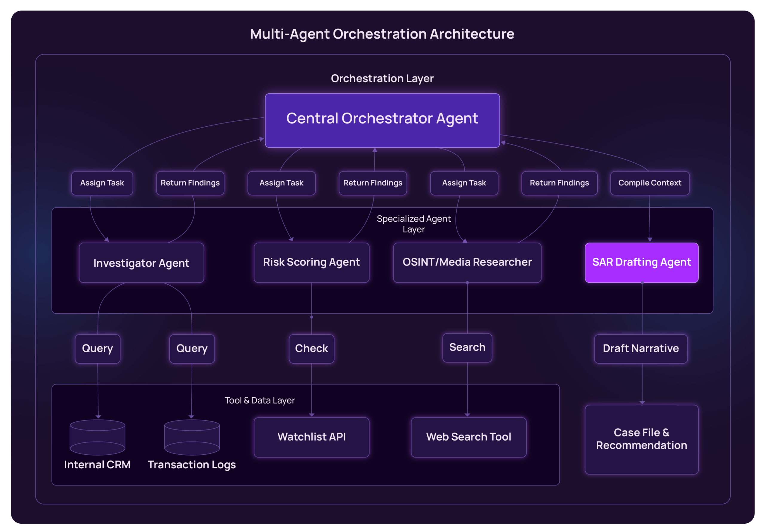This screenshot has width=765, height=532.
Task: Click the leftmost Assign Task label
Action: [x=102, y=183]
